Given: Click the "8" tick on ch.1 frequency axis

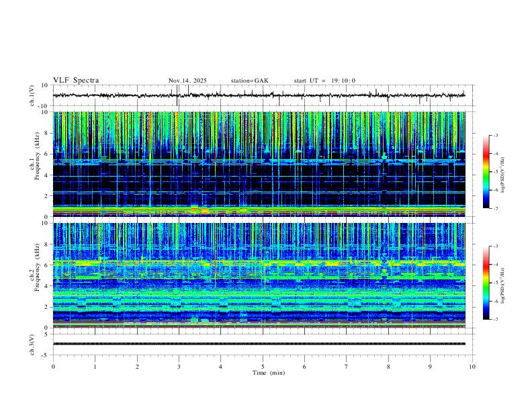Looking at the screenshot, I should coord(46,133).
